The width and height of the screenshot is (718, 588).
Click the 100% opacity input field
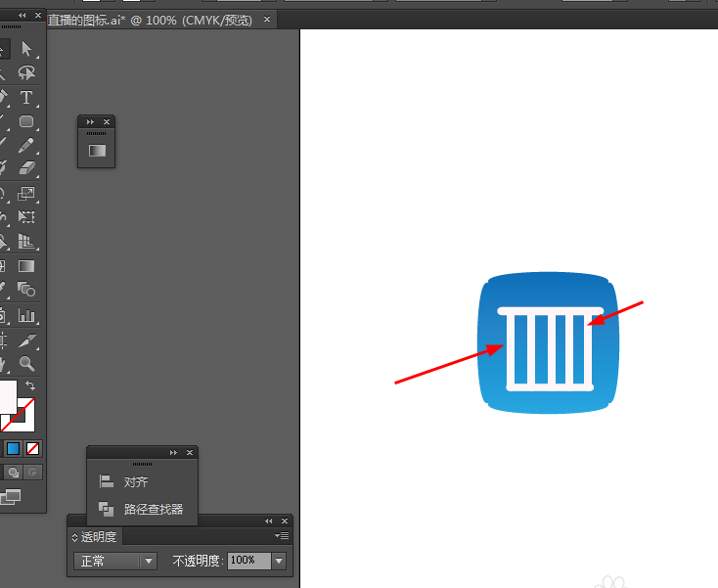click(249, 561)
